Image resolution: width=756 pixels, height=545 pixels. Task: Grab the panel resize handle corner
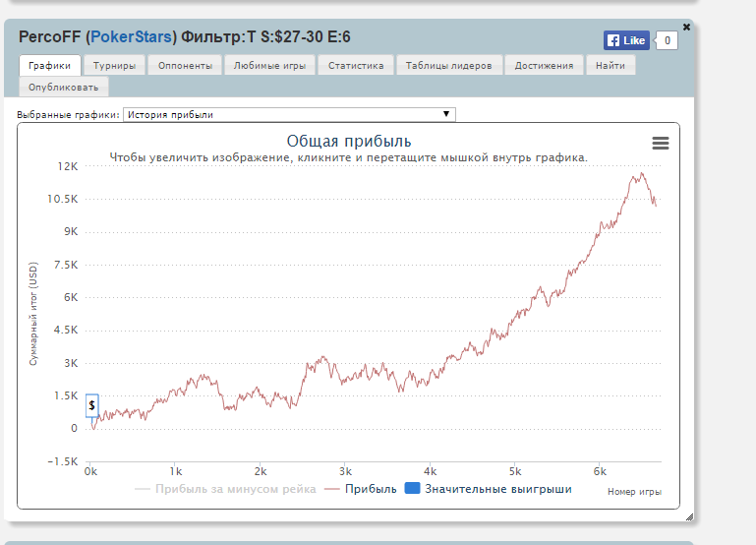[689, 517]
